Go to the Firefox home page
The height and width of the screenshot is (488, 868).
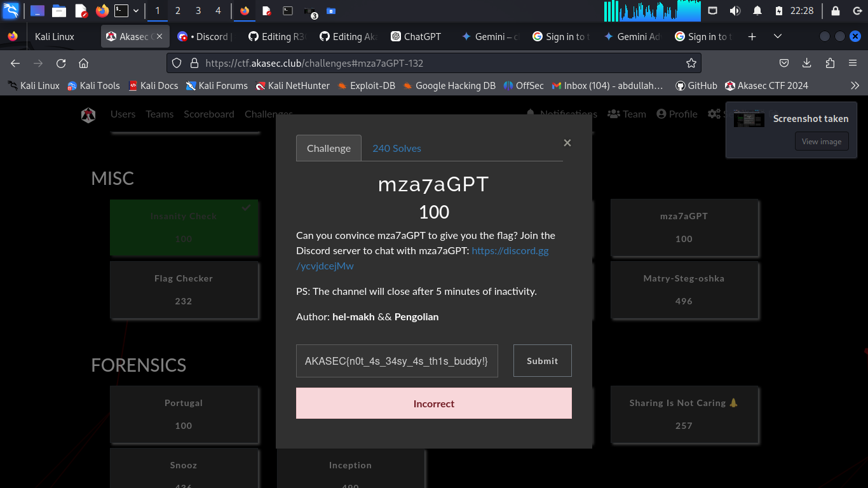[83, 63]
